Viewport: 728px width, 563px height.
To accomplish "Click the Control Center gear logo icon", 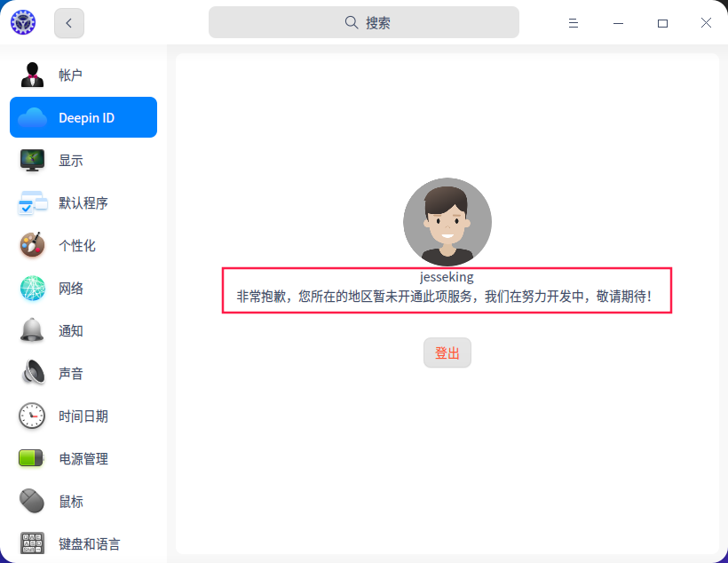I will coord(23,22).
